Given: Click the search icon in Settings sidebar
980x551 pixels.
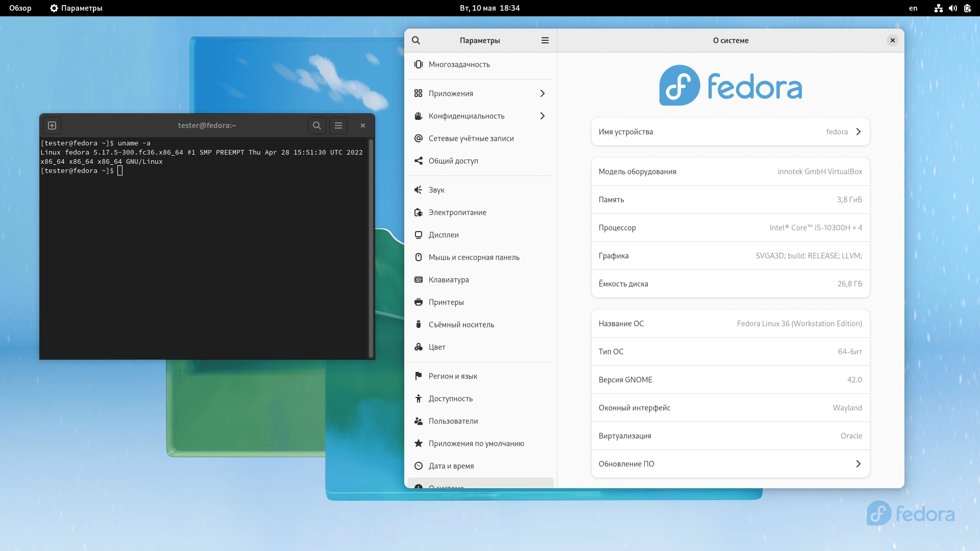Looking at the screenshot, I should point(416,40).
